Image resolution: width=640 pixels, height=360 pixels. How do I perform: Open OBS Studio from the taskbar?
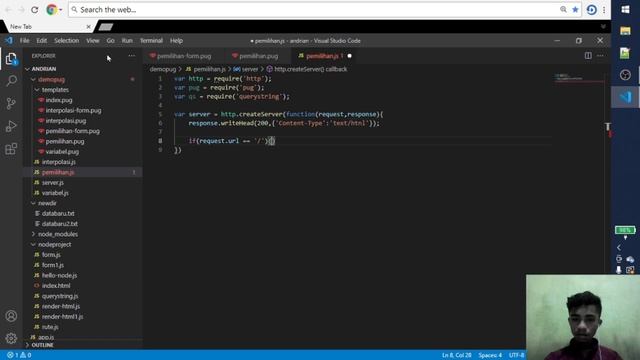pyautogui.click(x=625, y=75)
